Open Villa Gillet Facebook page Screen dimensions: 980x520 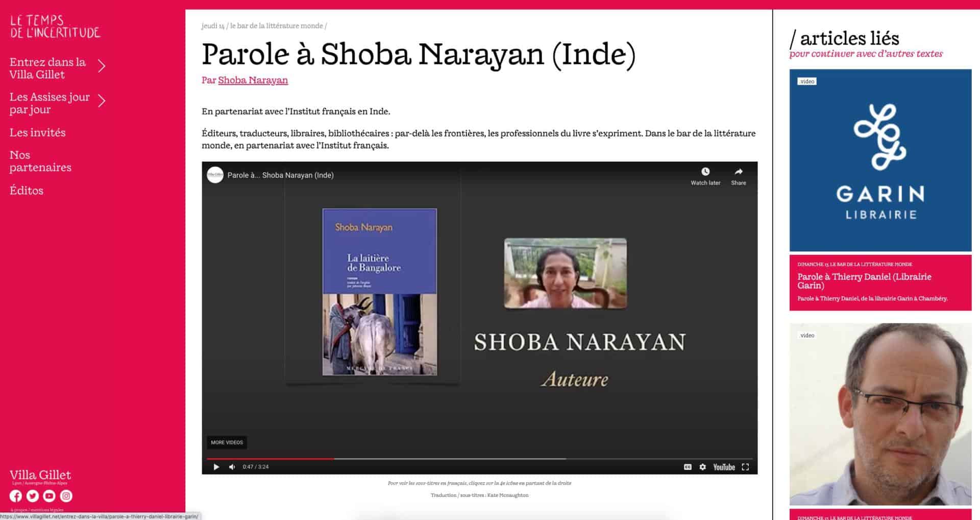click(x=16, y=496)
